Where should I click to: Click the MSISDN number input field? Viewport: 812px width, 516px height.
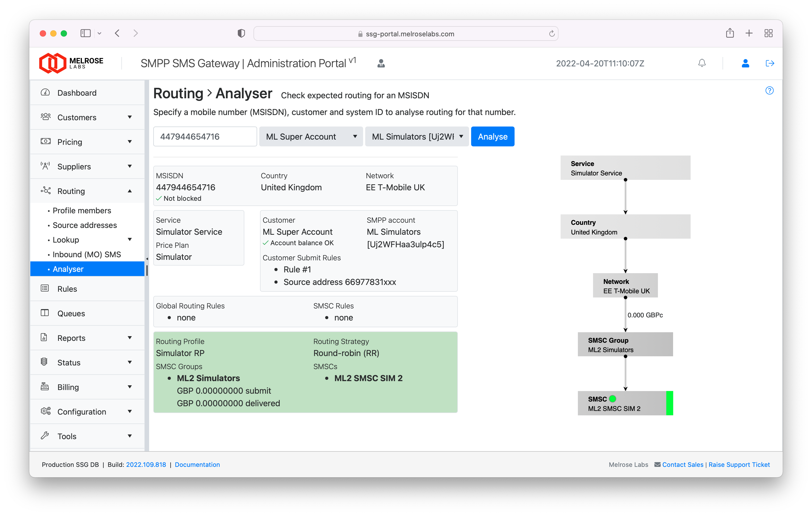[205, 136]
